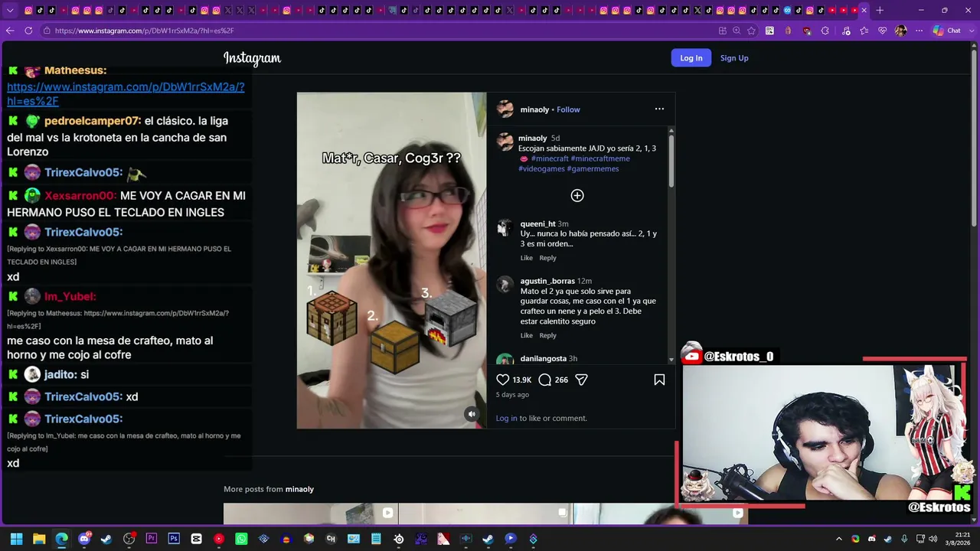This screenshot has width=980, height=551.
Task: Open the browser Extensions puzzle icon
Action: 825,31
